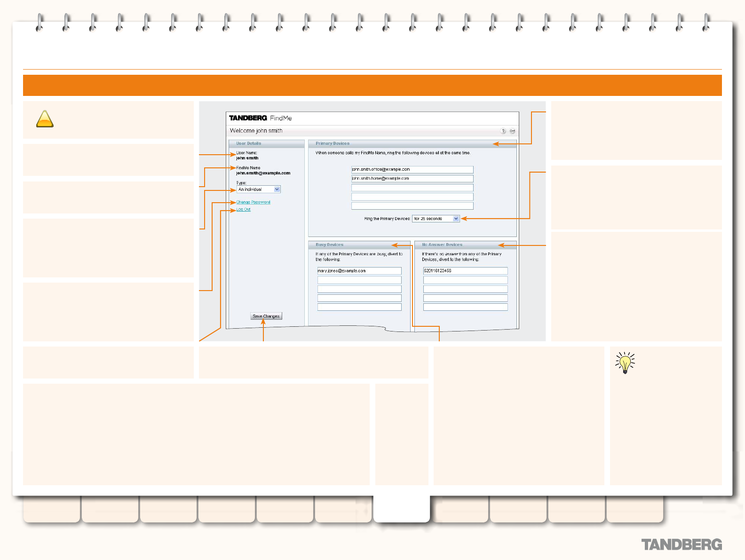This screenshot has height=560, width=745.
Task: Select the john.smith.office@example.com primary device field
Action: [412, 169]
